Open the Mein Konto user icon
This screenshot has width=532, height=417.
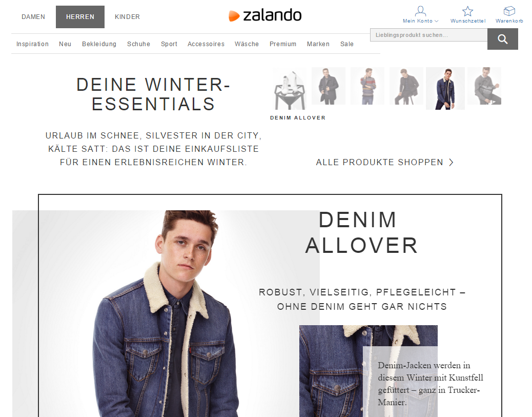click(420, 11)
